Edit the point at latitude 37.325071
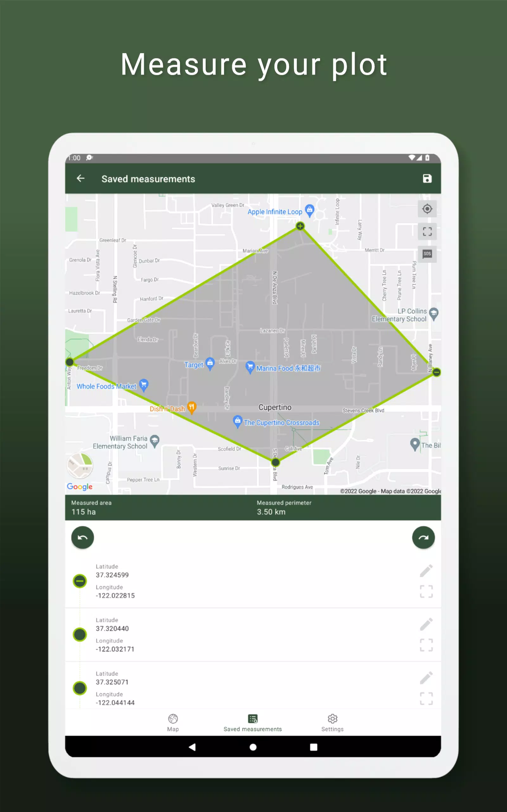Image resolution: width=507 pixels, height=812 pixels. point(426,678)
